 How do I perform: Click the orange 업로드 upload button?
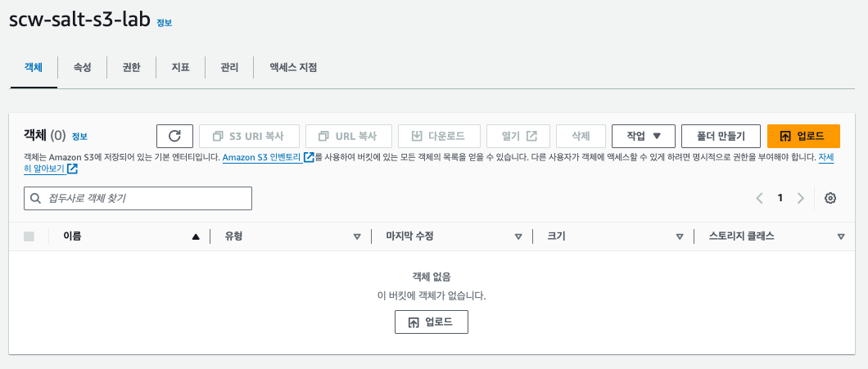tap(803, 136)
